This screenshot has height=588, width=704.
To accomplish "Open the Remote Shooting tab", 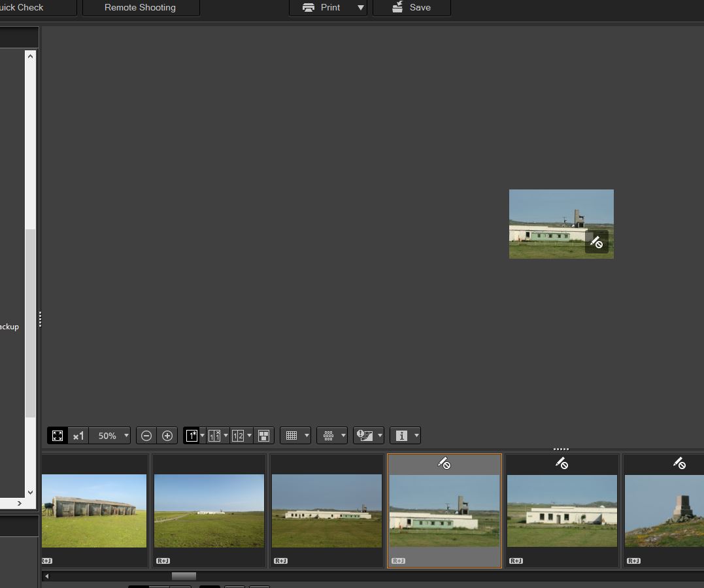I will pyautogui.click(x=141, y=8).
